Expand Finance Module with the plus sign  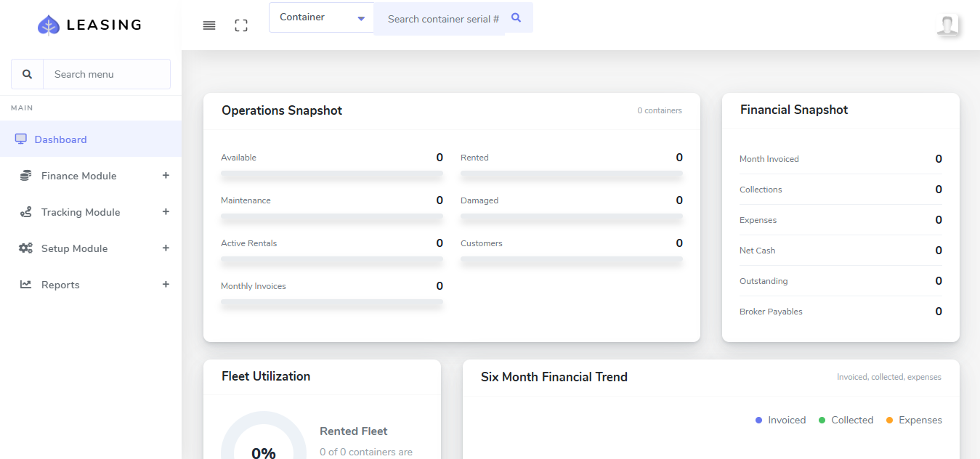[166, 176]
